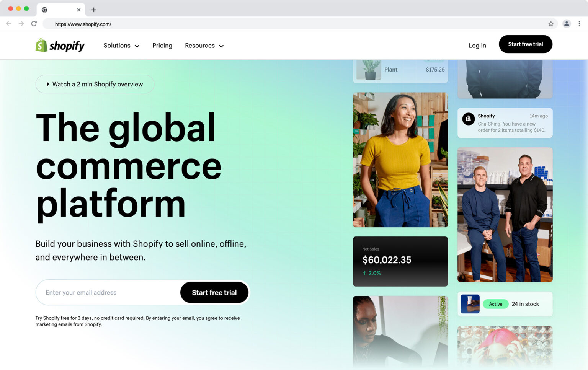Open the browser three-dot menu
588x370 pixels.
(x=579, y=24)
